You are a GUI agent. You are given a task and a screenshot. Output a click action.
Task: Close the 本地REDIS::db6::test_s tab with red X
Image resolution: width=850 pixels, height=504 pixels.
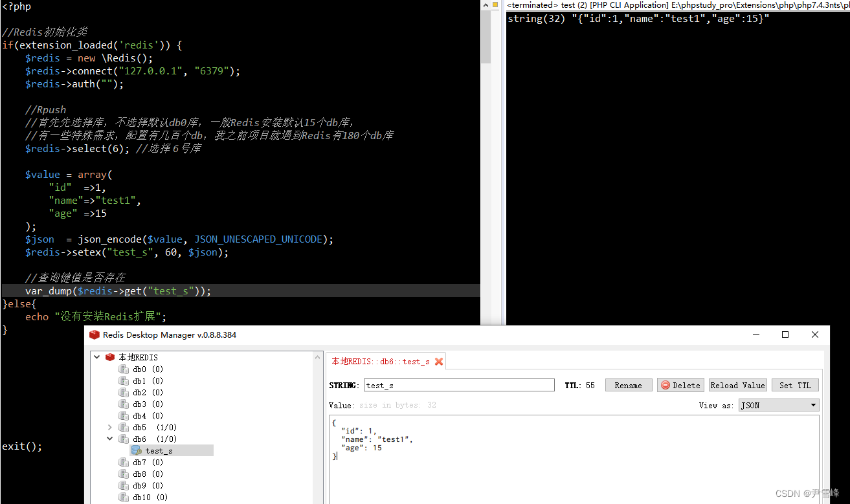(439, 362)
